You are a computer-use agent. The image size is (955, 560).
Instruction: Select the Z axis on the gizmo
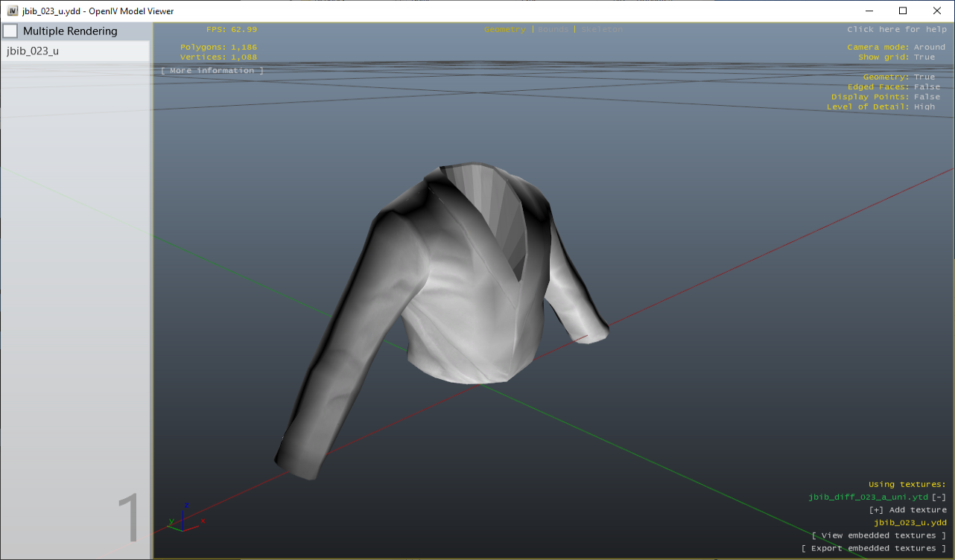(187, 505)
